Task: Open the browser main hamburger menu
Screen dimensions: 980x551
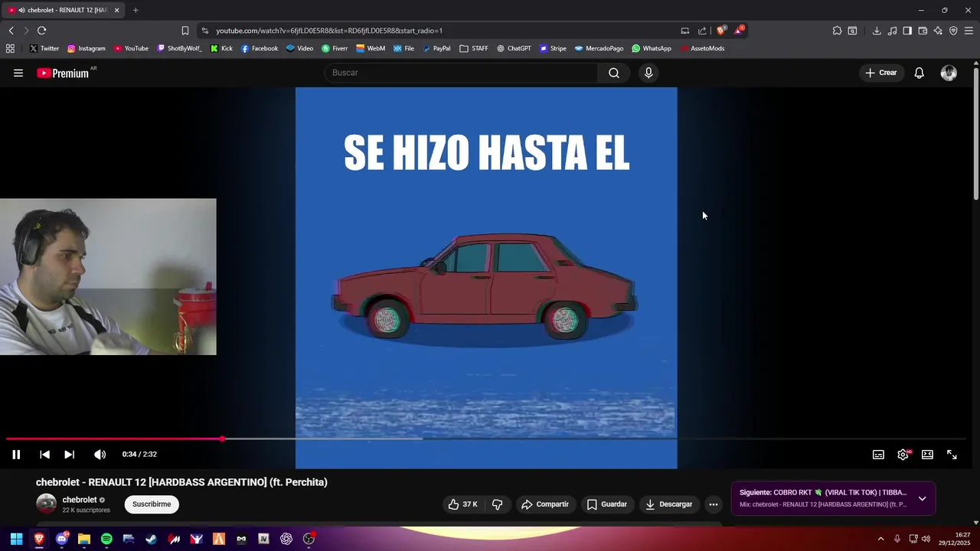Action: pos(969,31)
